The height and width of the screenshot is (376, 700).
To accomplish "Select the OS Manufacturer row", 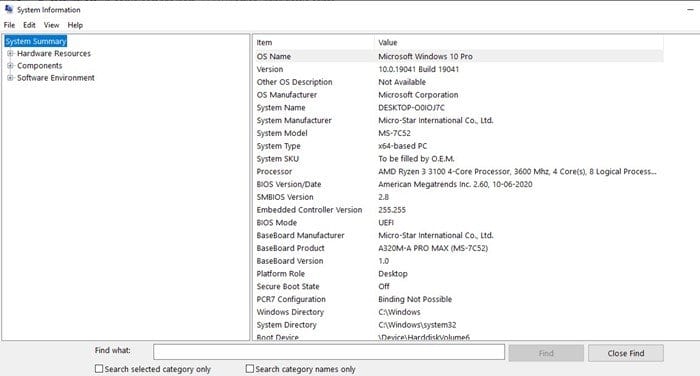I will [458, 95].
